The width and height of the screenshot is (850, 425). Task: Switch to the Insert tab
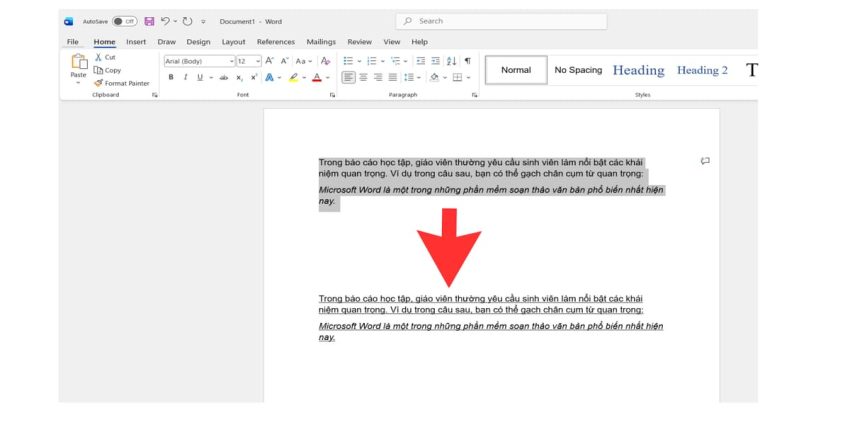tap(136, 42)
